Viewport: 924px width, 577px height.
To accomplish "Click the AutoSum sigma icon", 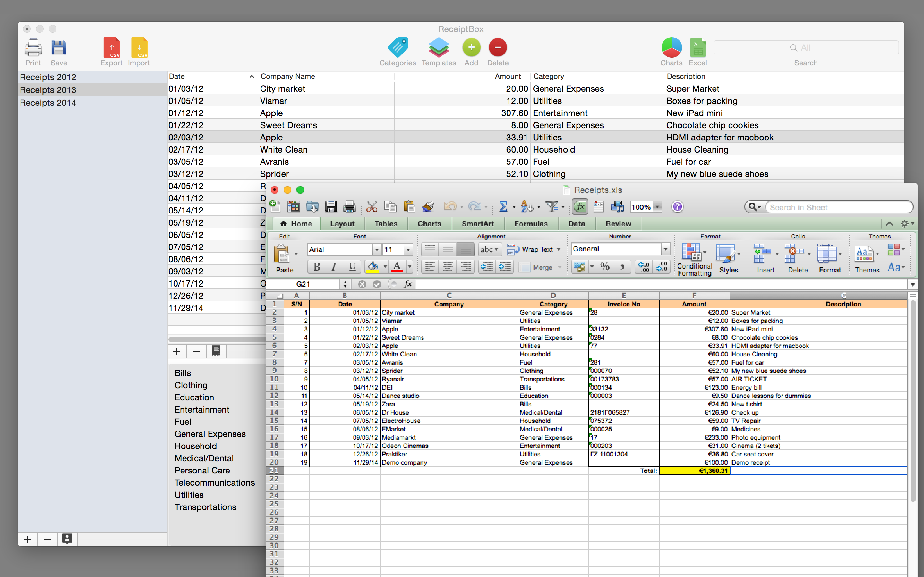I will point(503,207).
